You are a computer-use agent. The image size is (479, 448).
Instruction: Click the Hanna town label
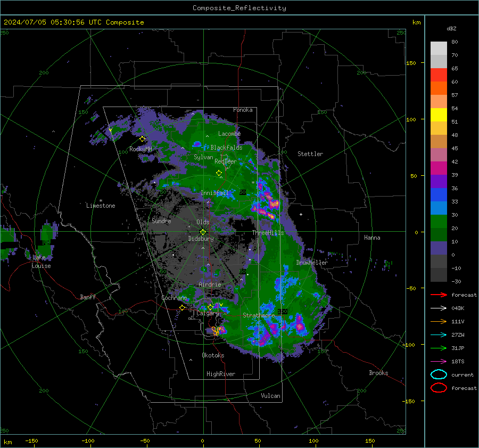[372, 238]
